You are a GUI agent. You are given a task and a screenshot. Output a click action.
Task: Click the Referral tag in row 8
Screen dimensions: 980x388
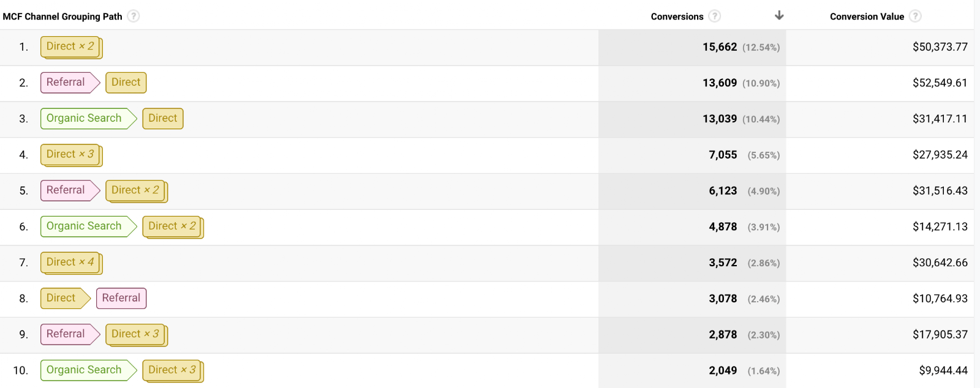tap(121, 298)
